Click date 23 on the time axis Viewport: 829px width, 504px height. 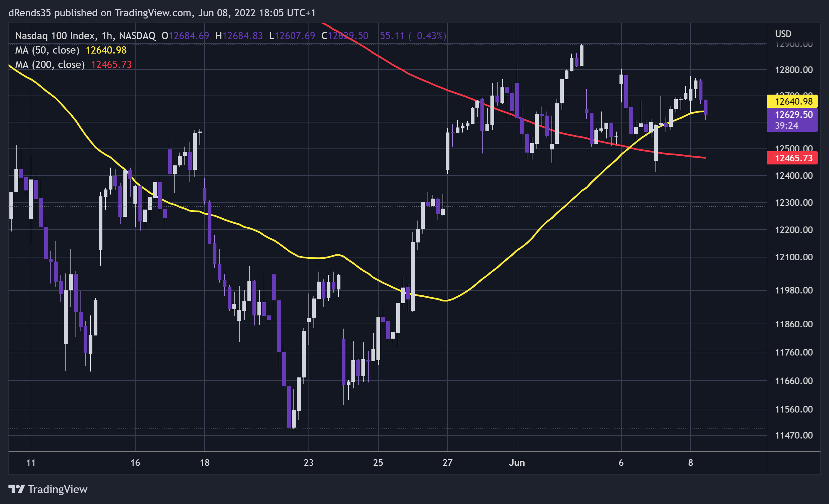(x=308, y=463)
